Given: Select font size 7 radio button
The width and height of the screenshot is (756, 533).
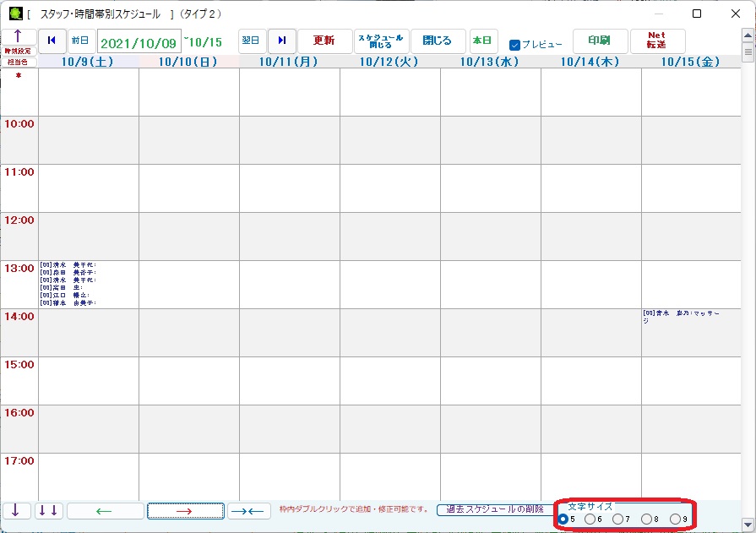Looking at the screenshot, I should point(617,519).
